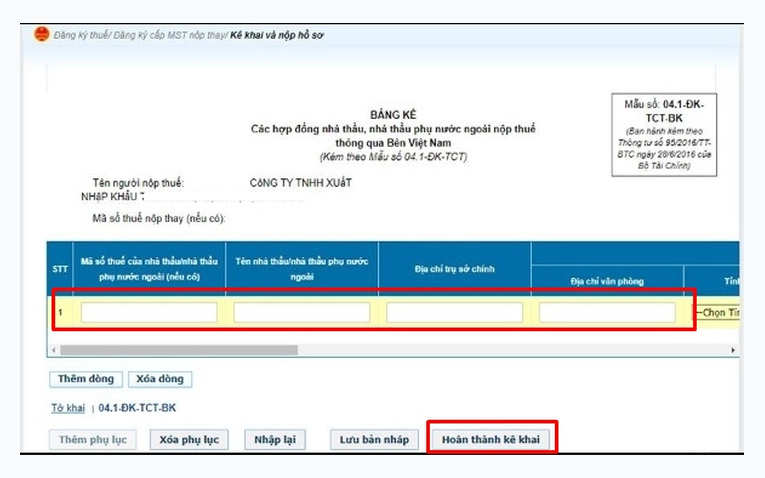Click the STT column header
Image resolution: width=765 pixels, height=478 pixels.
pos(60,269)
